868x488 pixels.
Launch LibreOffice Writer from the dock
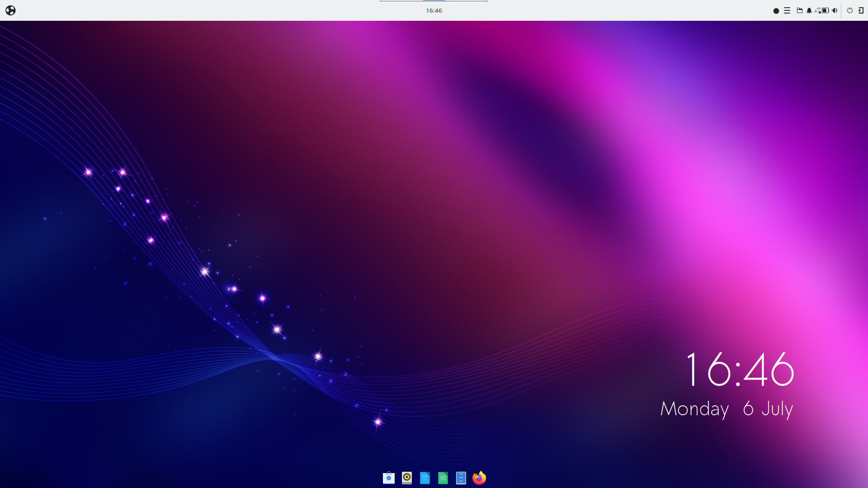(x=425, y=478)
